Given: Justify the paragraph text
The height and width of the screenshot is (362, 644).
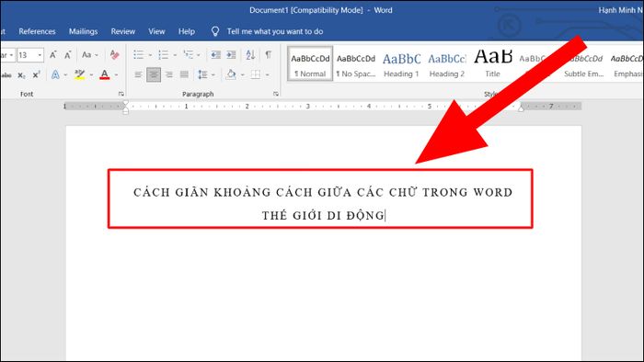Looking at the screenshot, I should [x=184, y=75].
